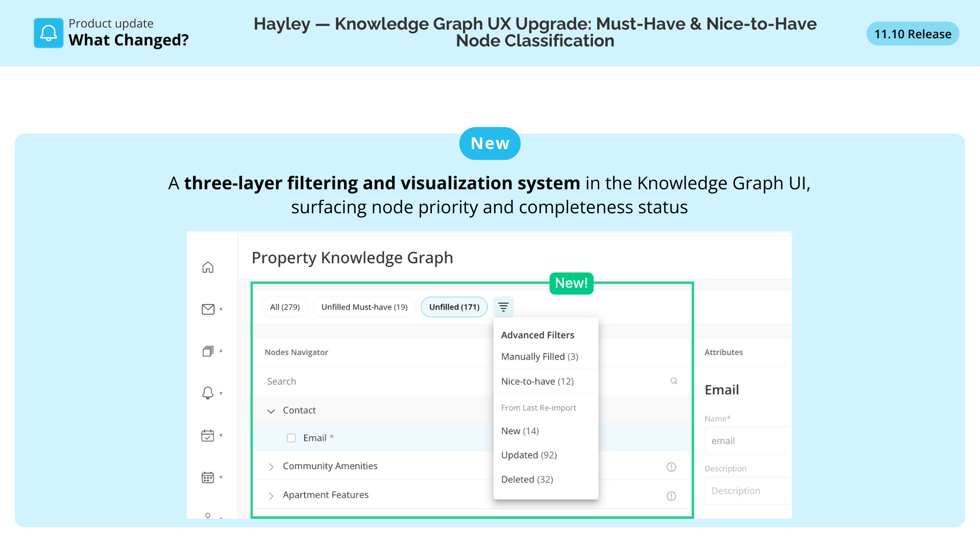The image size is (980, 551).
Task: Click the calendar-with-checkmark sidebar icon
Action: tap(208, 435)
